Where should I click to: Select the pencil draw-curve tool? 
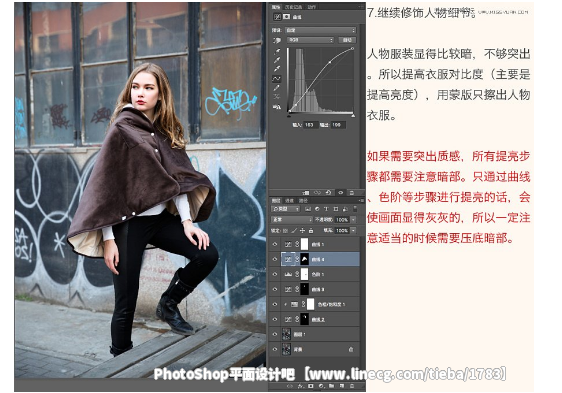coord(277,87)
